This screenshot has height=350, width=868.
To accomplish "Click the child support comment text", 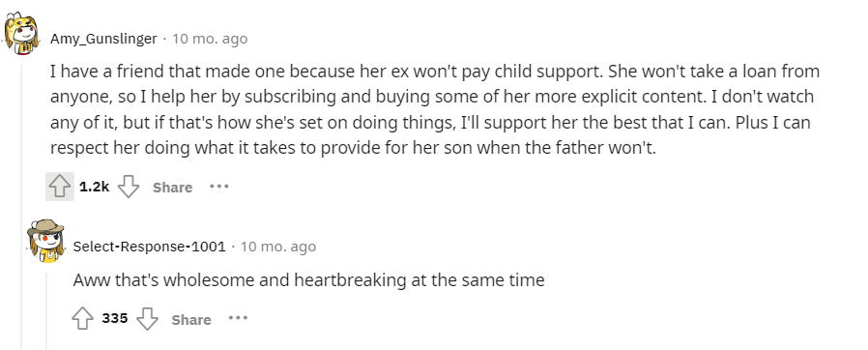I will coord(435,109).
